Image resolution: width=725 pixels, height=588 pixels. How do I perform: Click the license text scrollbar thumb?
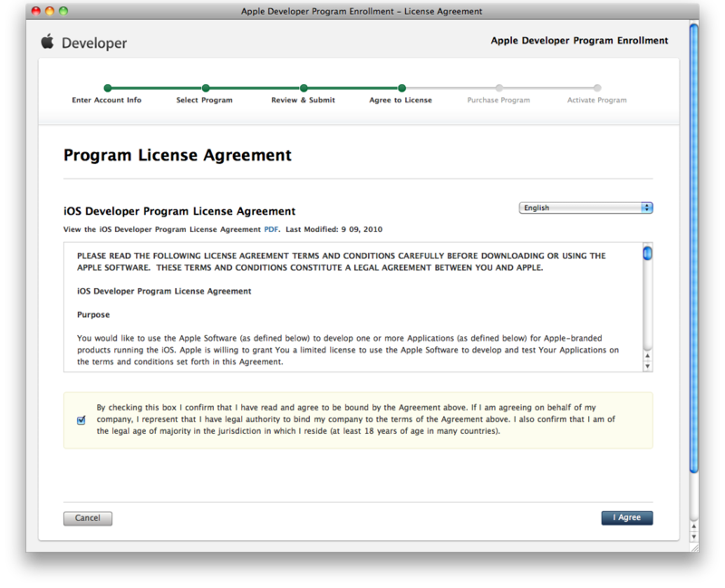647,254
